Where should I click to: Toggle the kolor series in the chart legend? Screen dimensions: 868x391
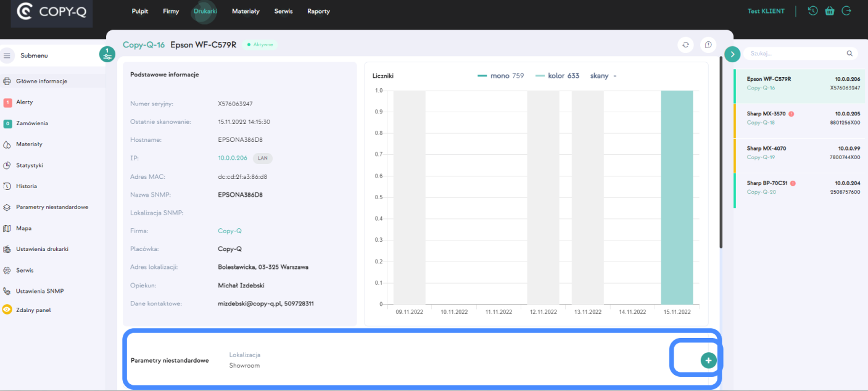click(x=557, y=76)
